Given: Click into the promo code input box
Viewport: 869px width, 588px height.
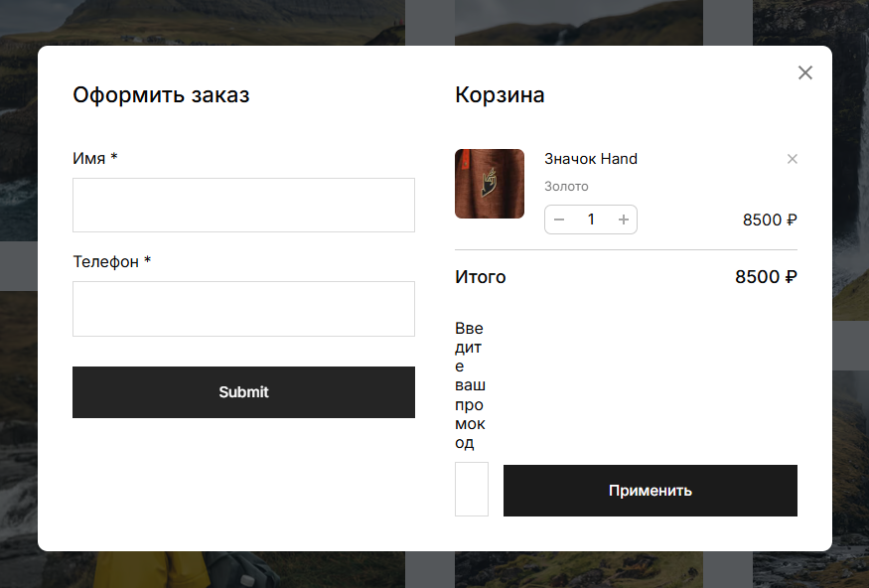Looking at the screenshot, I should (x=472, y=489).
